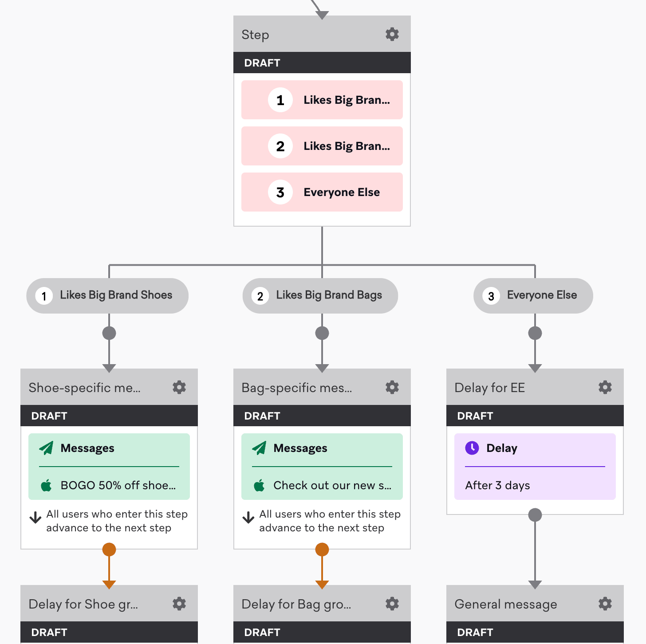Viewport: 646px width, 644px height.
Task: Open gear settings for Shoe-specific message step
Action: (179, 387)
